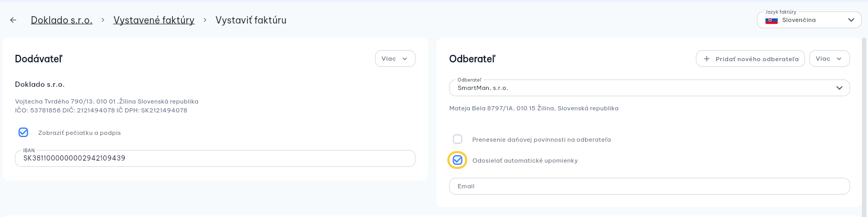The height and width of the screenshot is (217, 868).
Task: Click into the IBAN field
Action: coord(215,158)
